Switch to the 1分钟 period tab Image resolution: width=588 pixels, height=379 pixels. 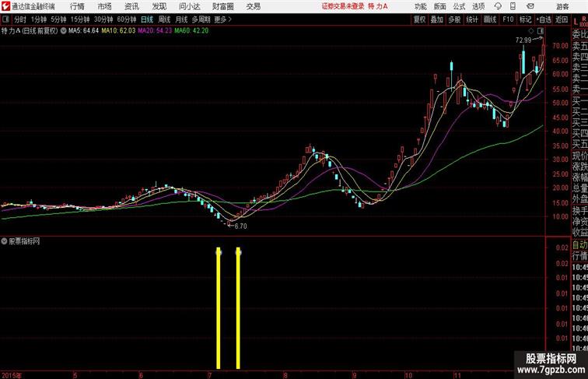pyautogui.click(x=39, y=19)
